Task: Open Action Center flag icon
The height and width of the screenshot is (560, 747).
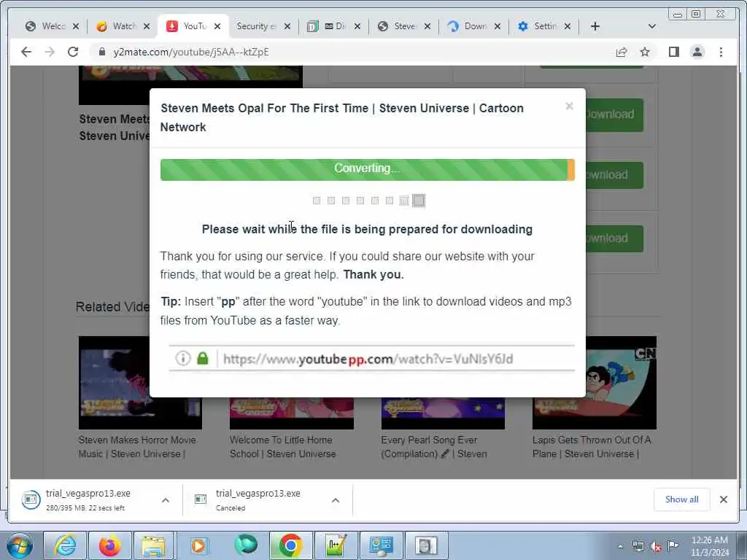Action: point(673,545)
